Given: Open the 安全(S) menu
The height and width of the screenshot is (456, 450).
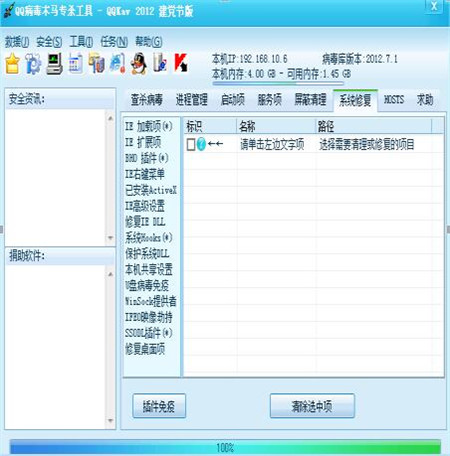Looking at the screenshot, I should tap(49, 42).
